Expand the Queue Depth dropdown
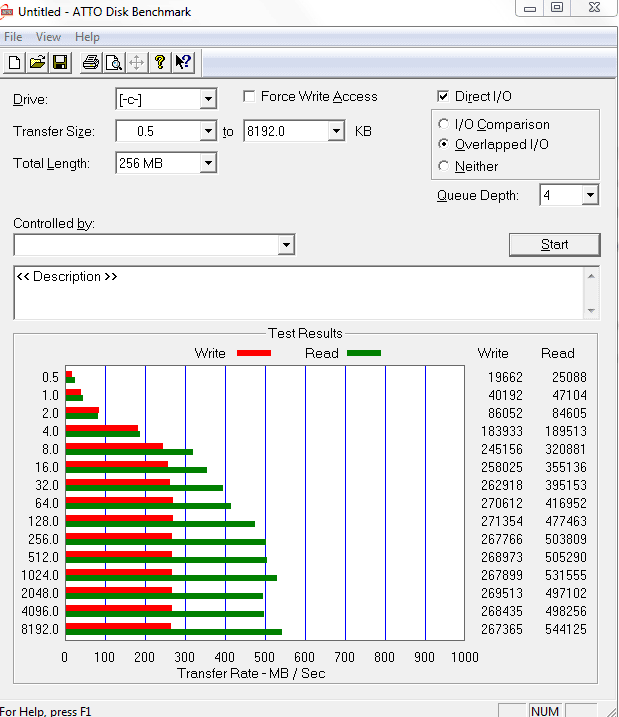Screen dimensions: 619x717 [x=590, y=195]
